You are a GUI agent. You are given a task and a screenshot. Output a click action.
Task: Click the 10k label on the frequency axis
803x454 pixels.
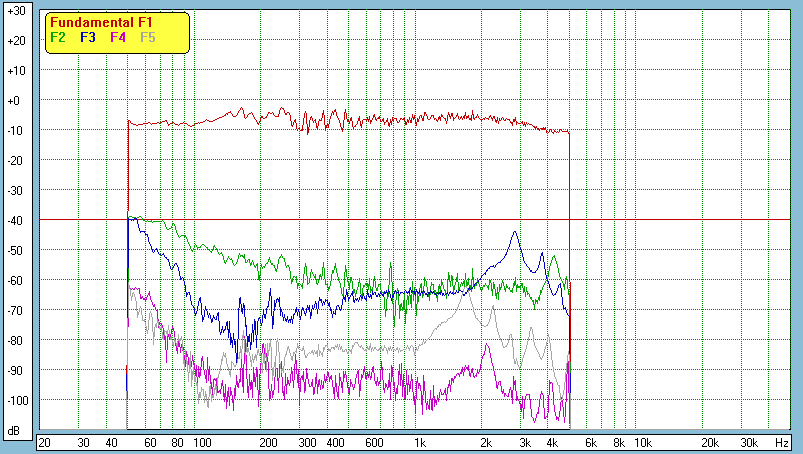(643, 442)
